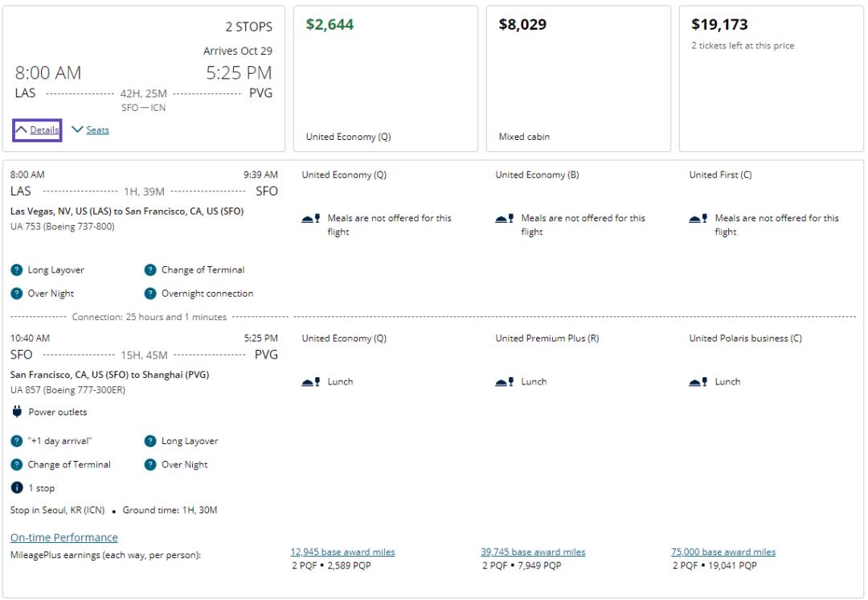Click the Long Layover help icon under UA 857
The width and height of the screenshot is (868, 600).
[150, 441]
